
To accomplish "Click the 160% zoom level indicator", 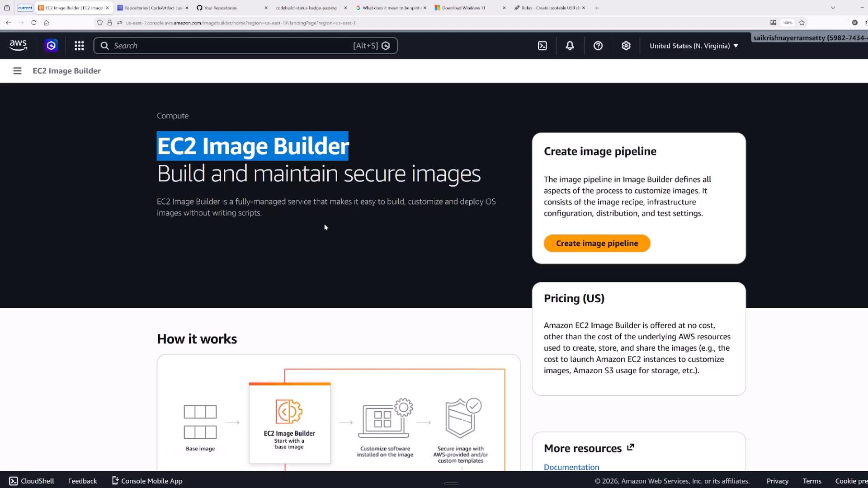I will pos(787,23).
